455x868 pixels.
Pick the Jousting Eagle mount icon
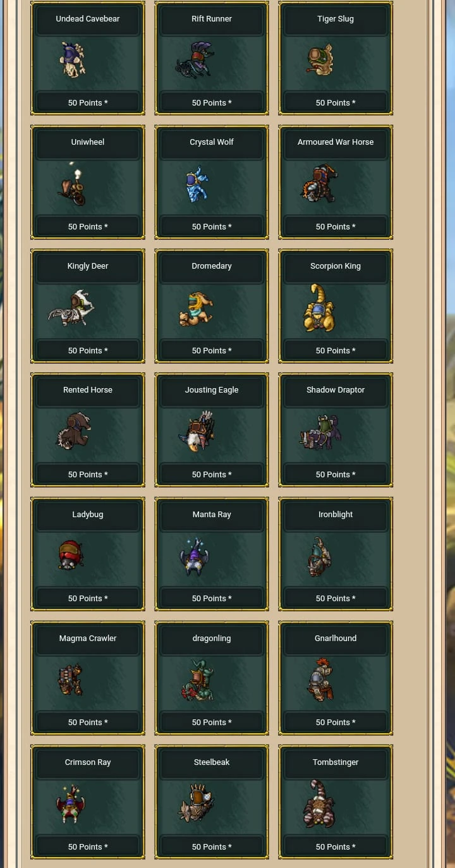pos(197,431)
